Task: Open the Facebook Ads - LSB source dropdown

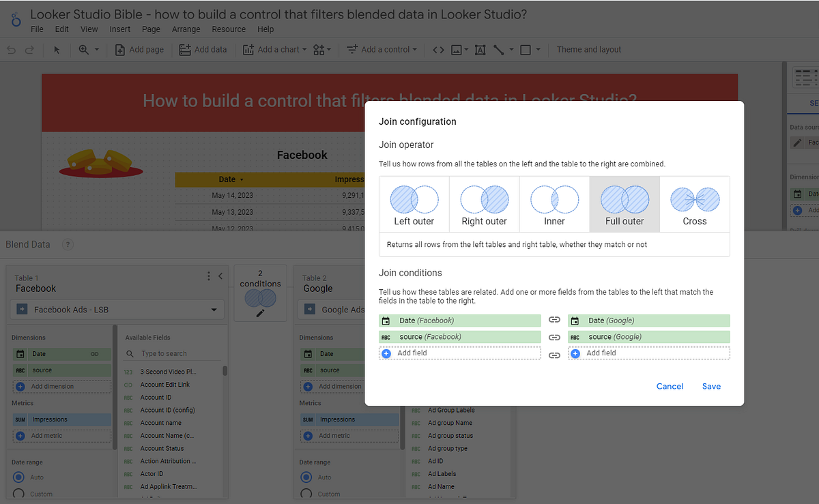Action: click(x=116, y=309)
